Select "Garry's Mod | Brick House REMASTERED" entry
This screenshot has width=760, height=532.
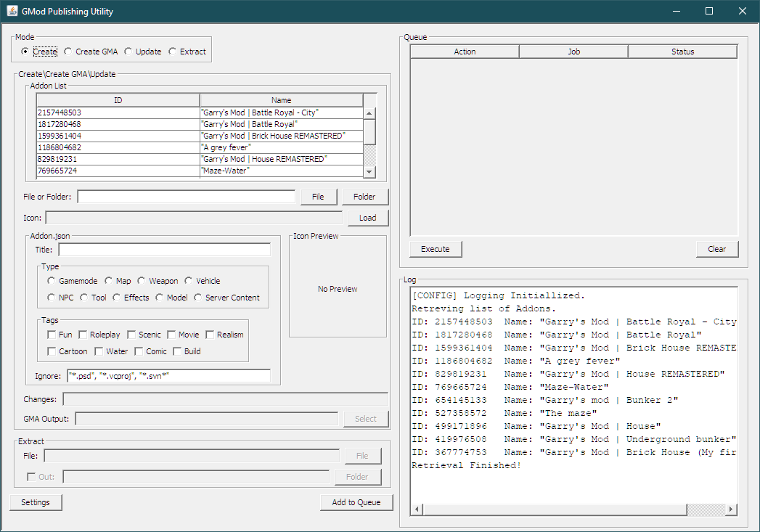[200, 136]
